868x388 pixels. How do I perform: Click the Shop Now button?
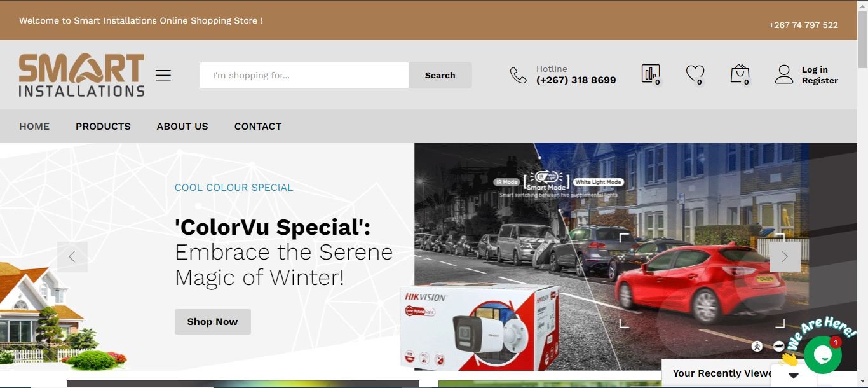(x=212, y=322)
